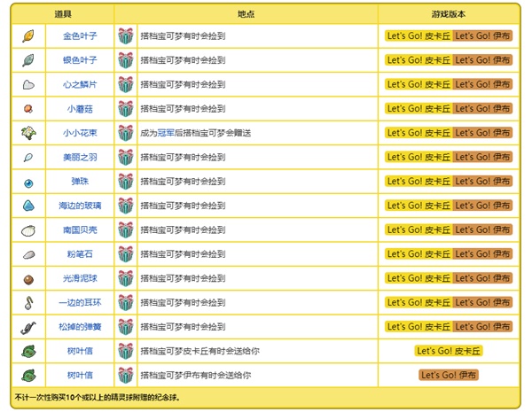Click leaf letter icon in Pikachu row

pyautogui.click(x=28, y=351)
